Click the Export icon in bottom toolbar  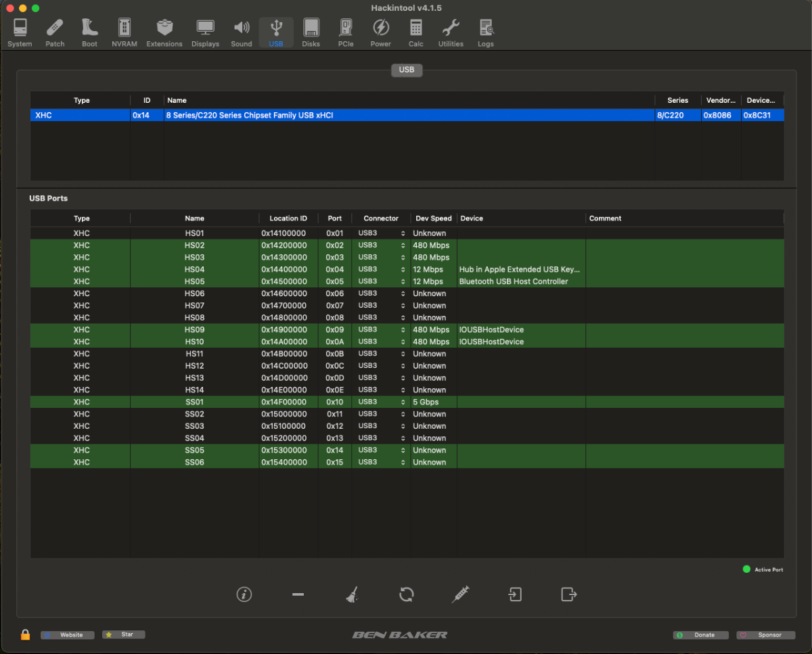click(x=568, y=594)
